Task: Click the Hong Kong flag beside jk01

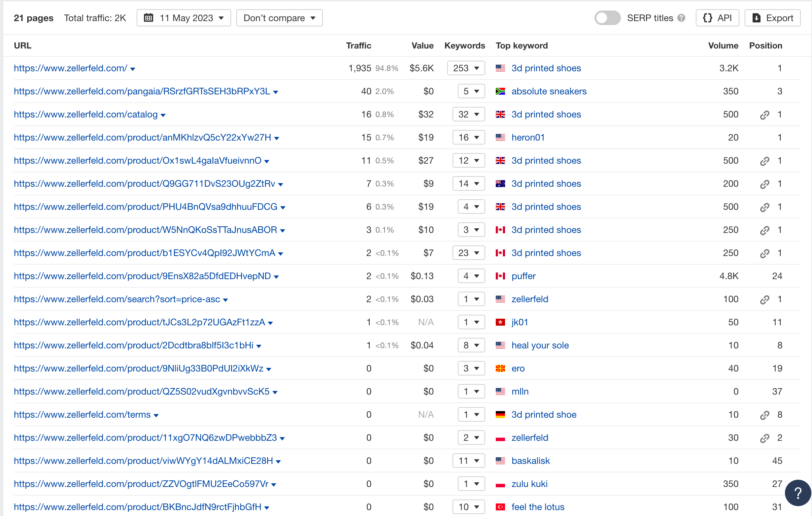Action: [500, 322]
